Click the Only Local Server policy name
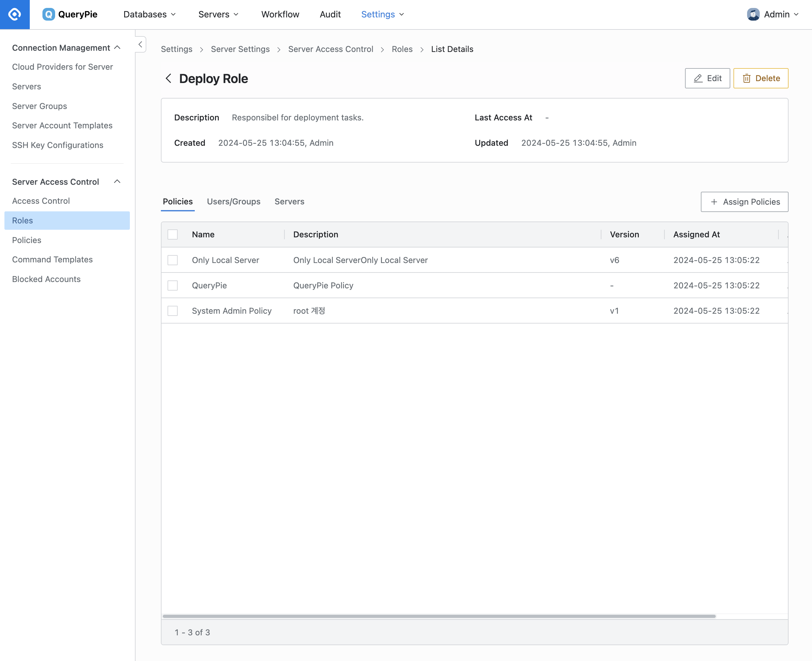Viewport: 812px width, 661px height. [x=225, y=260]
